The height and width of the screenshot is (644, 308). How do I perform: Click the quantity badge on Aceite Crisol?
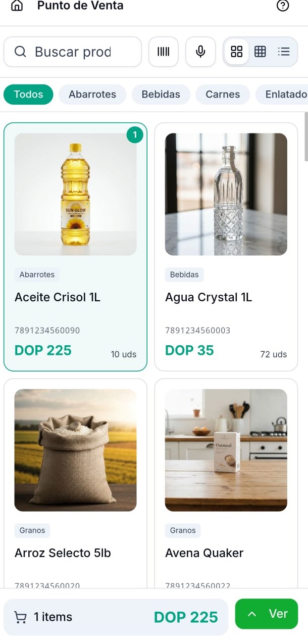click(x=135, y=135)
